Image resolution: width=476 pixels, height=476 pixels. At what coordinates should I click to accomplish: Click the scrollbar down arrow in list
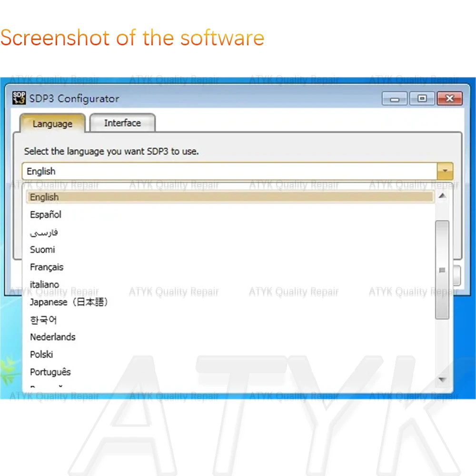click(442, 380)
